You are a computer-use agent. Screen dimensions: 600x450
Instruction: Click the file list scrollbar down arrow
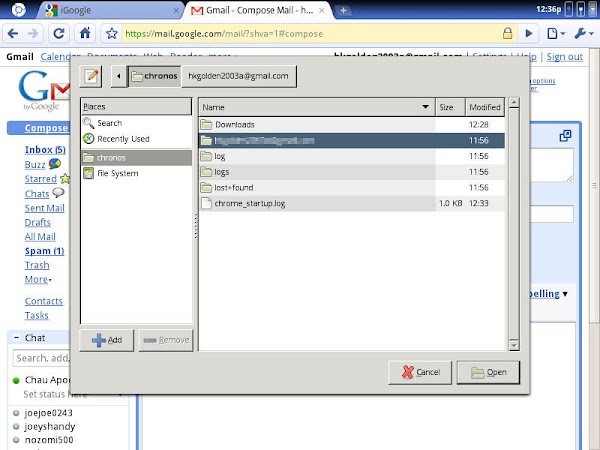(514, 345)
